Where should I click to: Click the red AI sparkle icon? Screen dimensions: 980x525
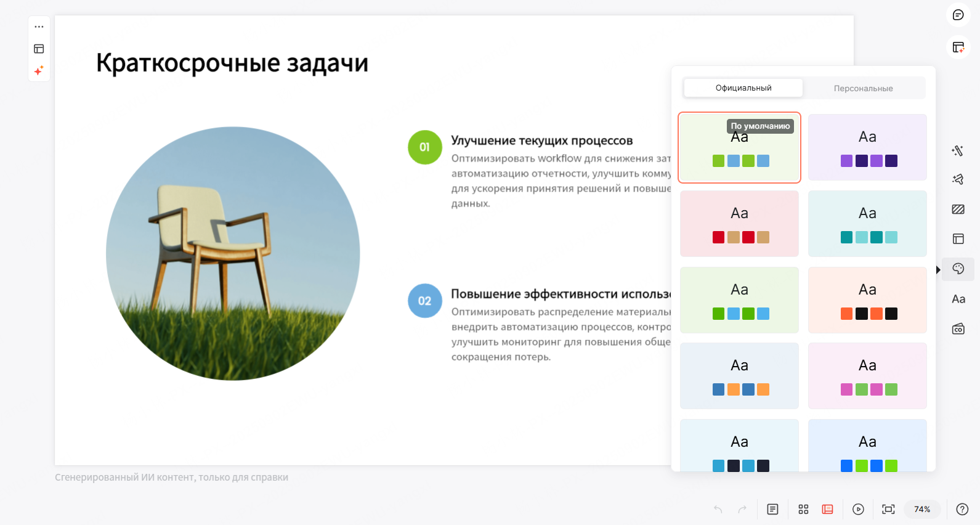click(39, 70)
